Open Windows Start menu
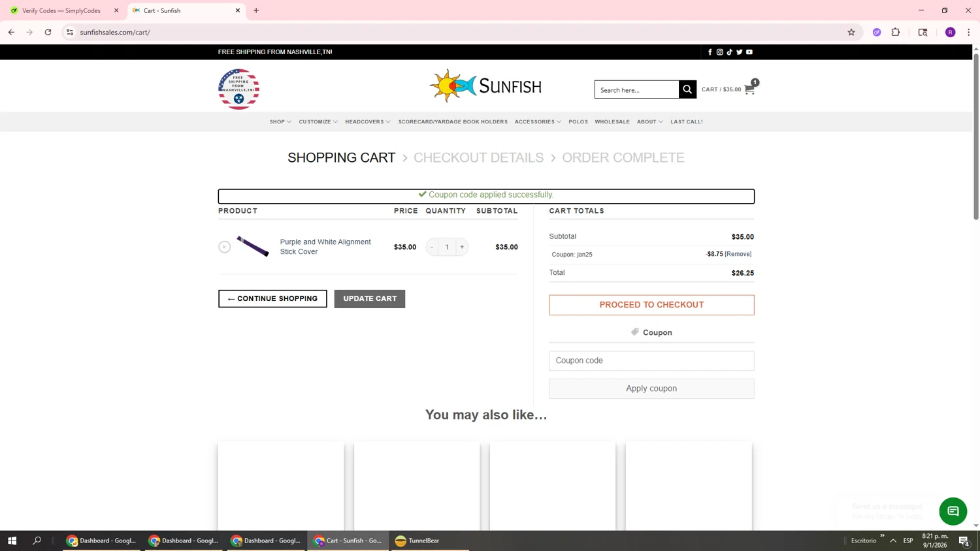Screen dimensions: 980x551 12,541
